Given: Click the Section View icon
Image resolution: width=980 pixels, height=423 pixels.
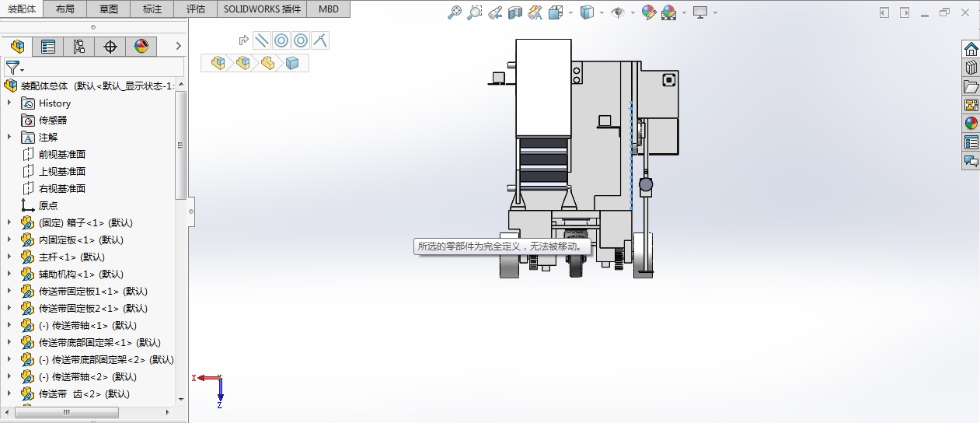Looking at the screenshot, I should 514,12.
